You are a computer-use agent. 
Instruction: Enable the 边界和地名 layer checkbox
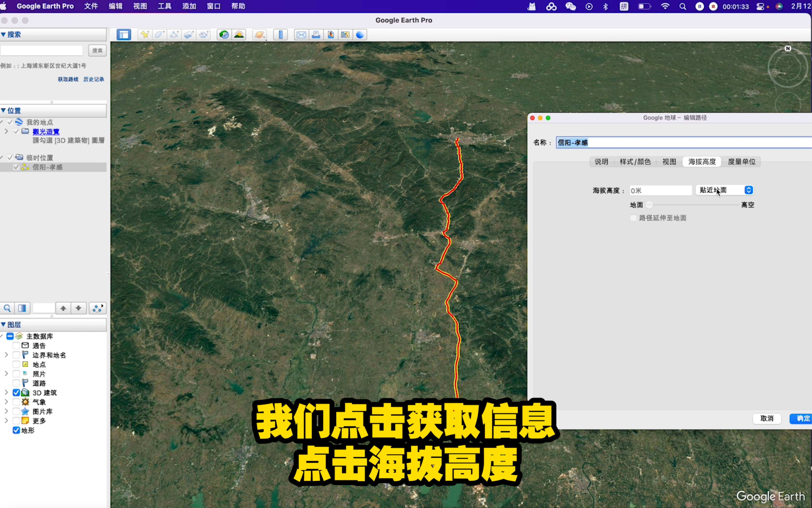pyautogui.click(x=16, y=355)
